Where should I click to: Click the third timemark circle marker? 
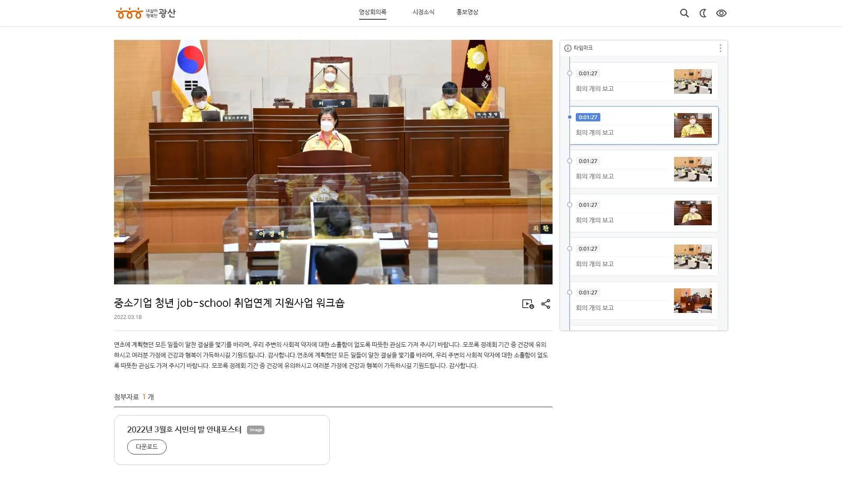pos(570,161)
